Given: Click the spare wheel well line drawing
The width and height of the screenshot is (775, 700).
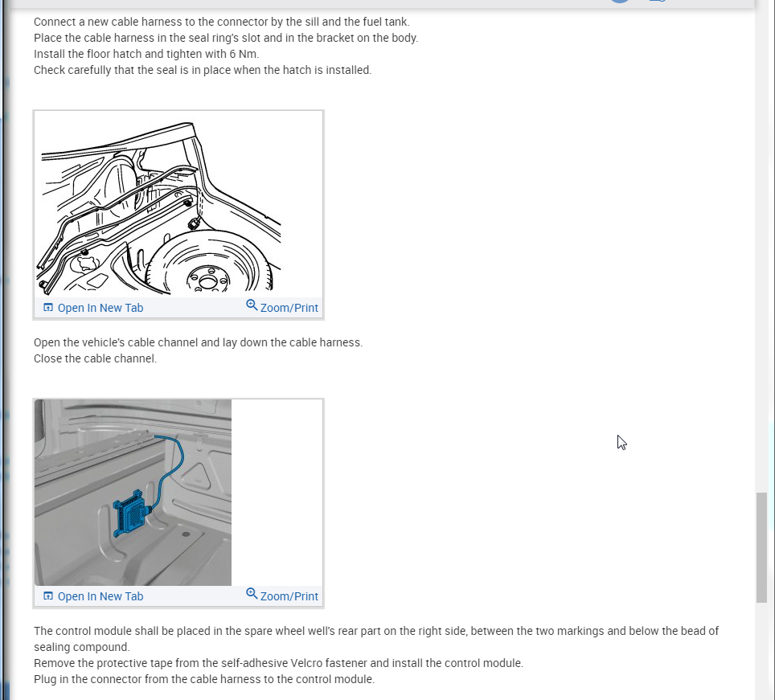Looking at the screenshot, I should (159, 207).
